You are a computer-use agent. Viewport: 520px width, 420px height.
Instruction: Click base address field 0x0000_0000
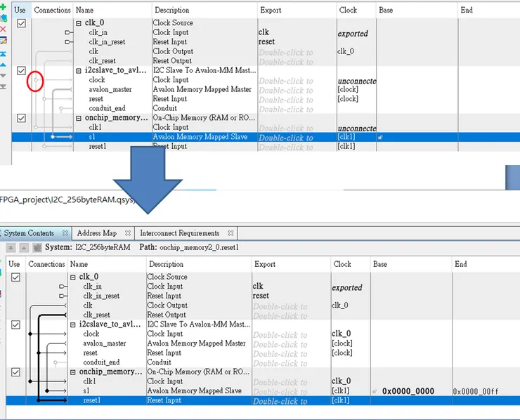pos(408,391)
